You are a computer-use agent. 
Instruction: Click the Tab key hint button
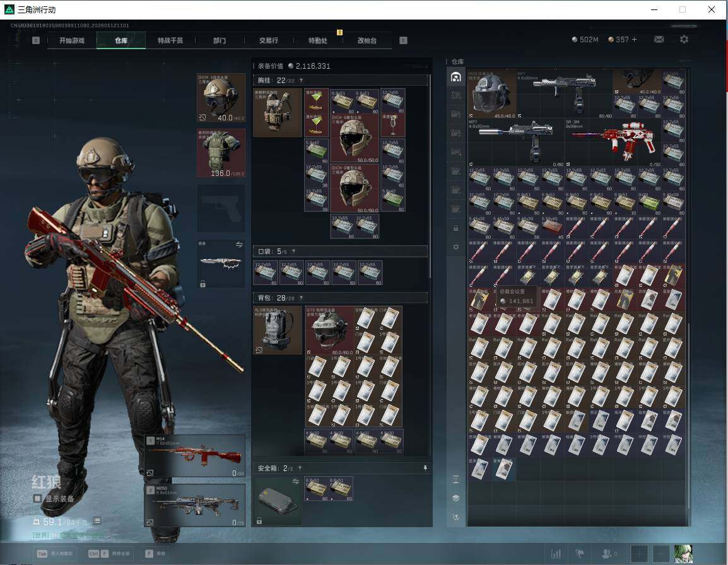pyautogui.click(x=55, y=554)
